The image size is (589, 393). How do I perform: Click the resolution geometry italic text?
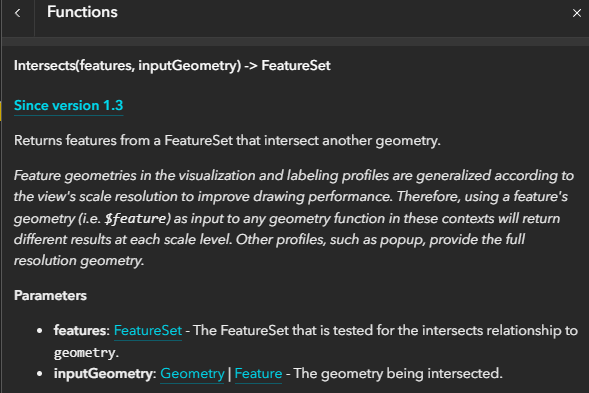[79, 261]
